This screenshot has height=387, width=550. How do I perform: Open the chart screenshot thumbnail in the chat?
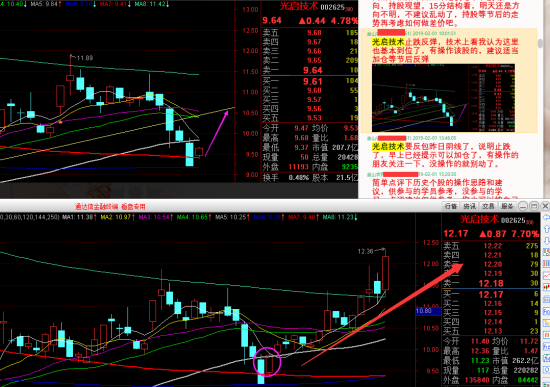click(443, 98)
